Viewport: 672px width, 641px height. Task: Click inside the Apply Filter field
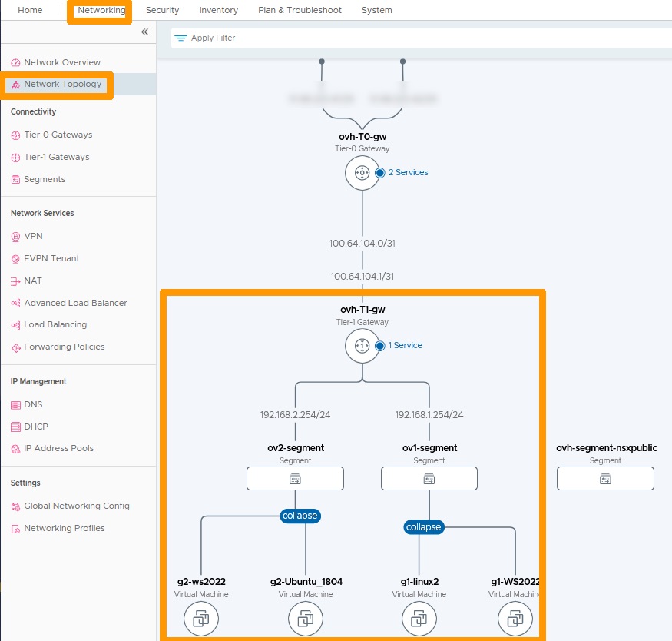pos(223,37)
